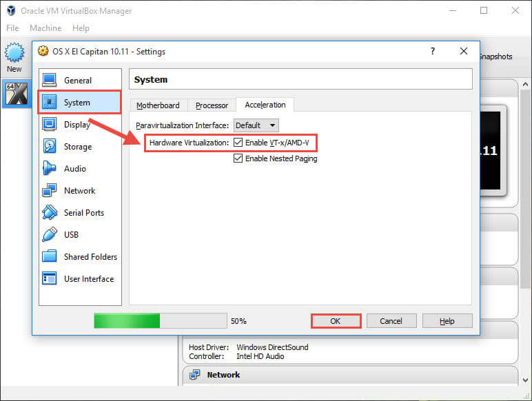Open the Shared Folders folder icon

[50, 256]
